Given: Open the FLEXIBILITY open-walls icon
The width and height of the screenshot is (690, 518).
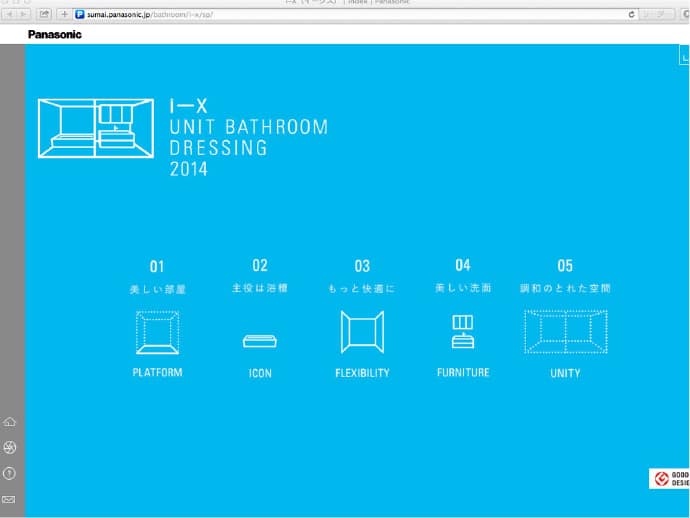Looking at the screenshot, I should coord(362,332).
